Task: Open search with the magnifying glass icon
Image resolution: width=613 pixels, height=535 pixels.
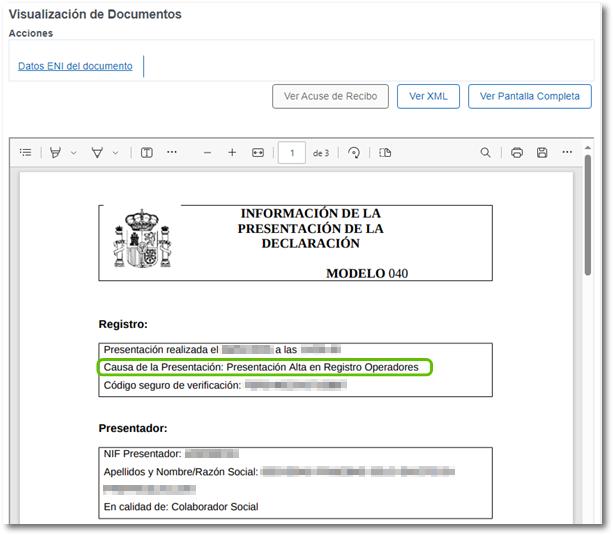Action: coord(486,153)
